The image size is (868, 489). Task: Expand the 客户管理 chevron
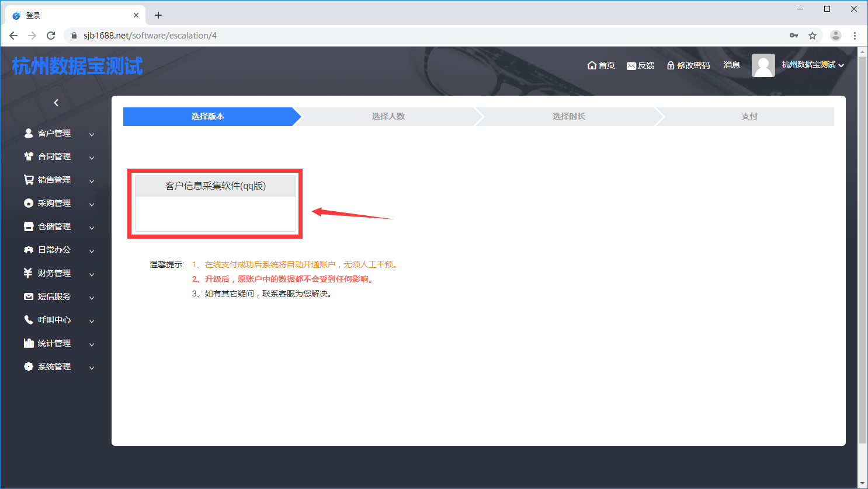pyautogui.click(x=92, y=134)
